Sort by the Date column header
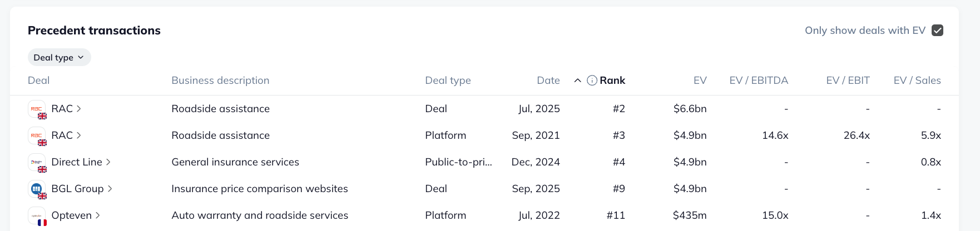The width and height of the screenshot is (980, 231). (548, 81)
